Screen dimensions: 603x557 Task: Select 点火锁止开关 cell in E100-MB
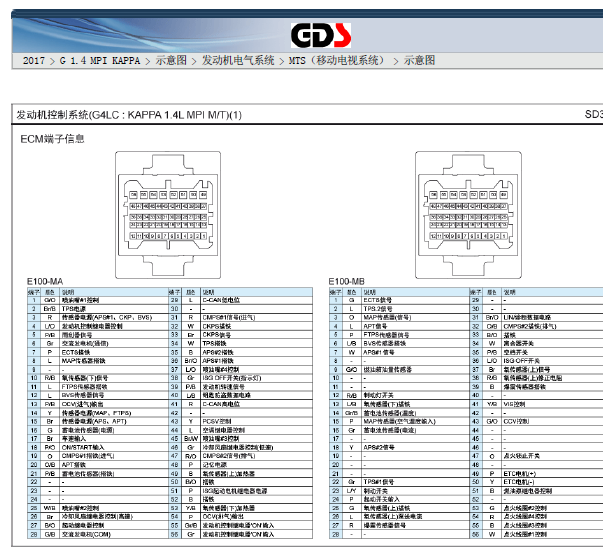(552, 456)
